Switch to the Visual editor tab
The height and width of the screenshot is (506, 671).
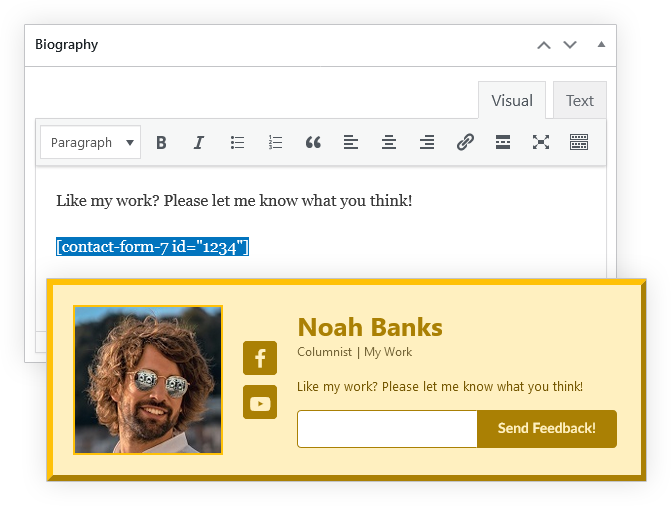(512, 101)
